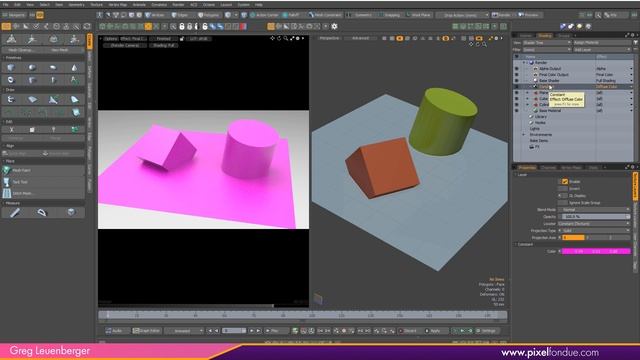
Task: Select Polygons selection mode
Action: (x=209, y=15)
